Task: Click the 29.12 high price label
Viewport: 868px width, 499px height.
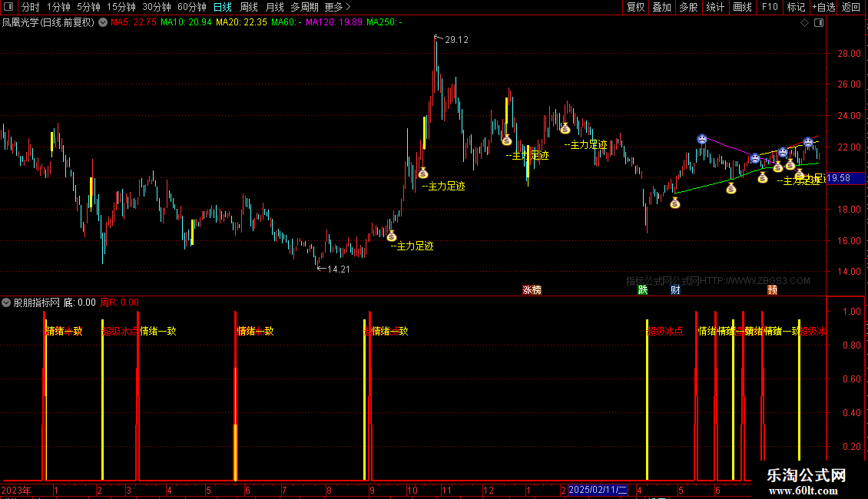Action: [x=457, y=40]
